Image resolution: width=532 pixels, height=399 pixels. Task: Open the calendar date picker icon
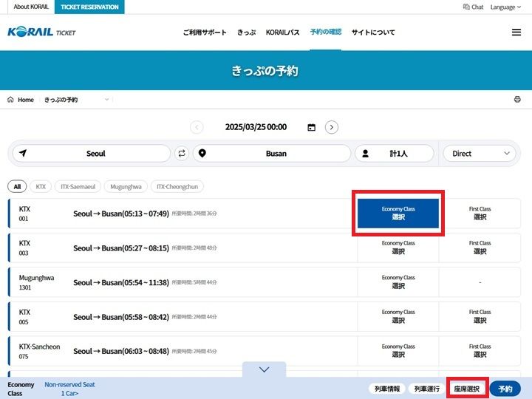tap(311, 127)
